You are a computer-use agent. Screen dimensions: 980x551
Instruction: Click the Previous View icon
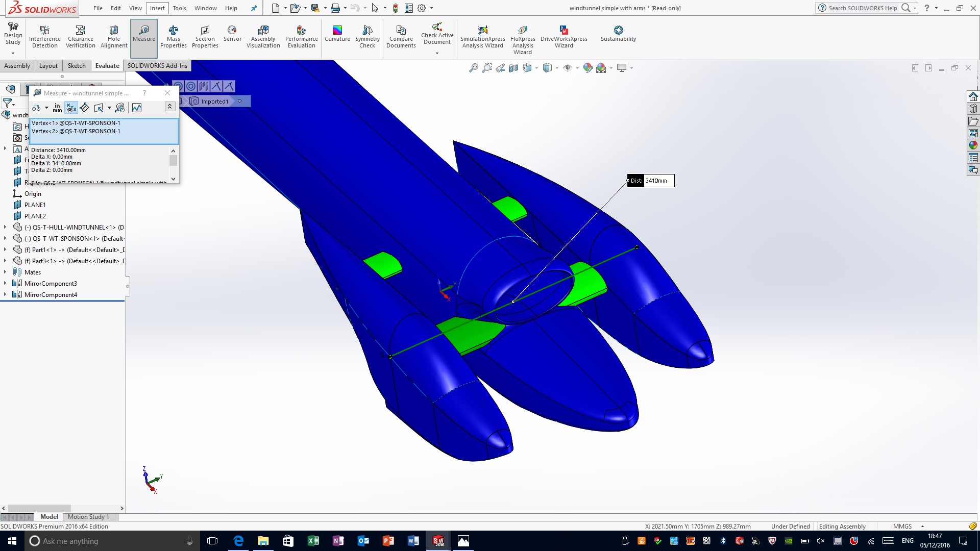coord(500,68)
